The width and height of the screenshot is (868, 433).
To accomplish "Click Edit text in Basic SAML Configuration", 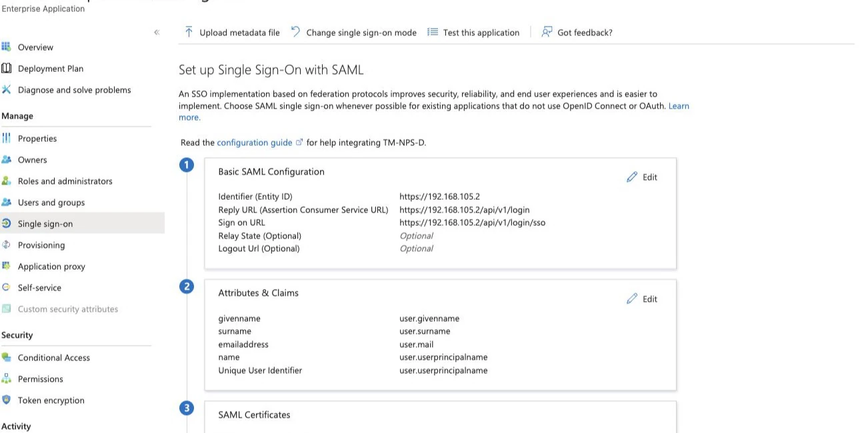I will (650, 177).
